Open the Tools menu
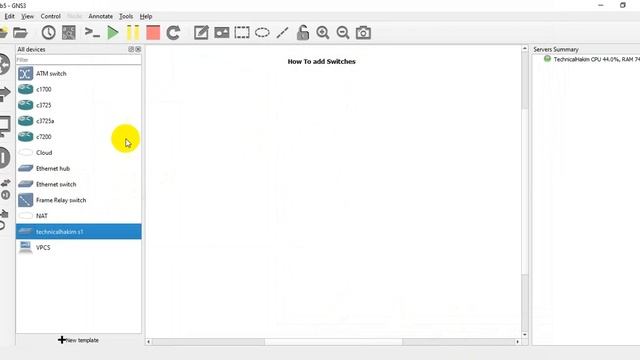Screen dimensions: 640x360 (x=126, y=16)
